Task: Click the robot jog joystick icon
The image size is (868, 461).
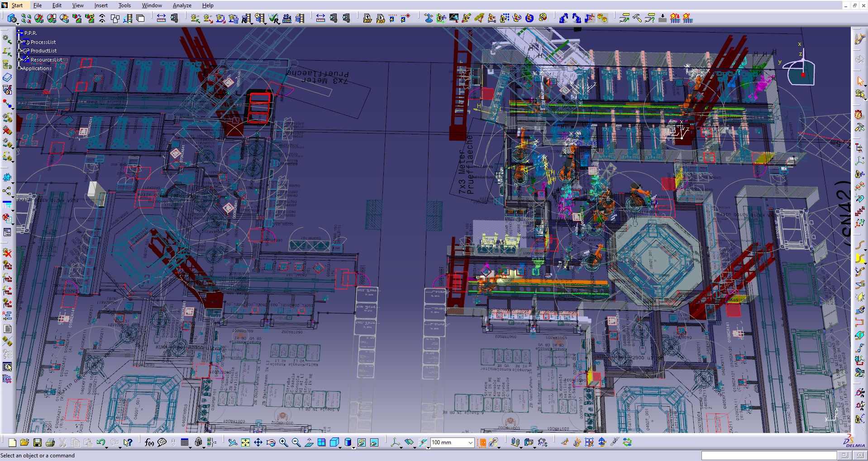Action: [429, 18]
